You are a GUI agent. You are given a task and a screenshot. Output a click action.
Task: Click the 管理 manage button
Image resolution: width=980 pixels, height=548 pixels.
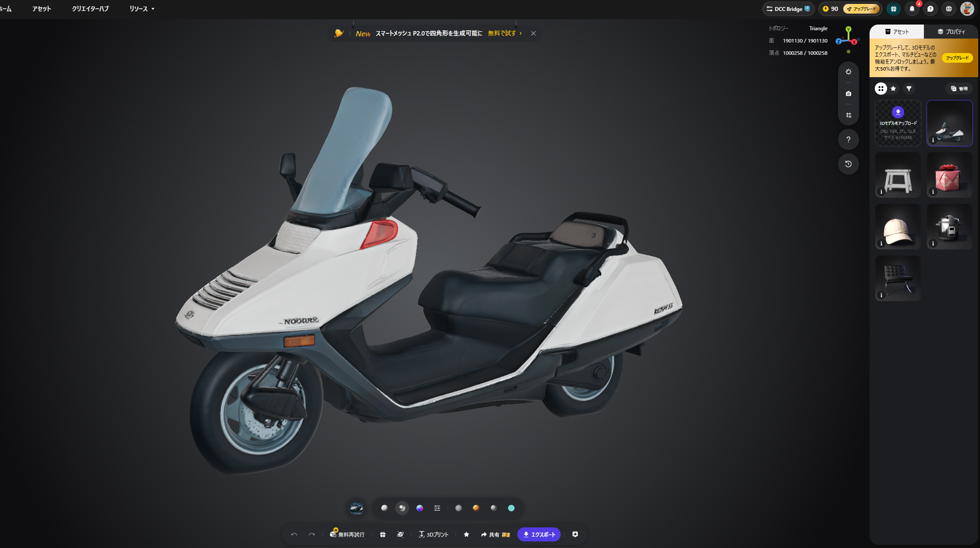pyautogui.click(x=959, y=89)
